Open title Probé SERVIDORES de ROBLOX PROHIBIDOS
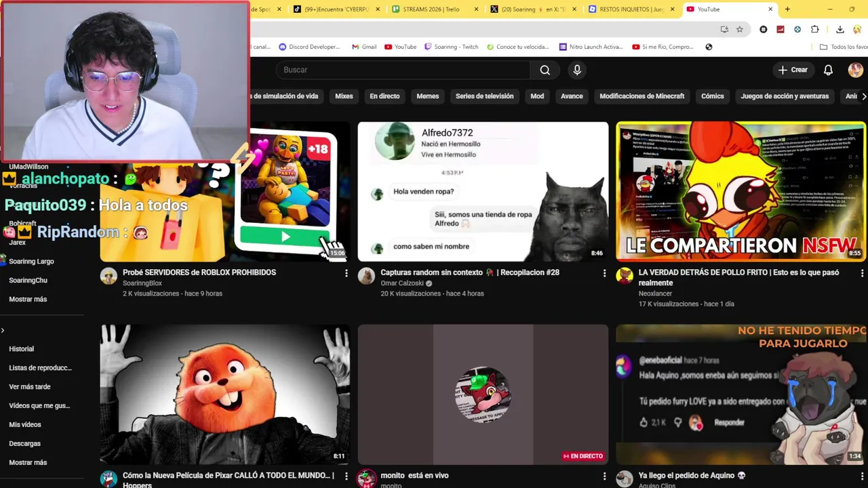This screenshot has width=868, height=488. 199,272
